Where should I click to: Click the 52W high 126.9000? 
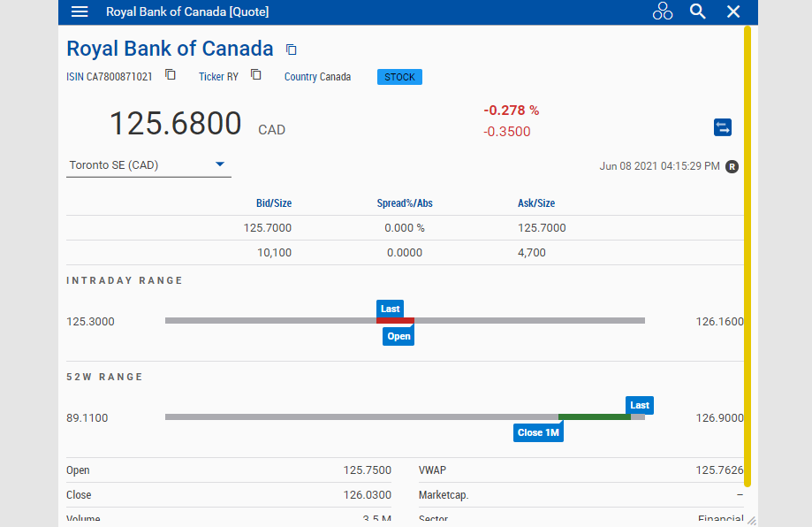[719, 418]
